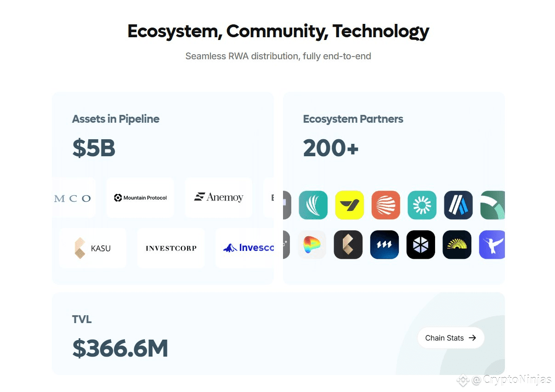Image resolution: width=555 pixels, height=392 pixels.
Task: Select the Anemoy partner logo
Action: coord(219,198)
